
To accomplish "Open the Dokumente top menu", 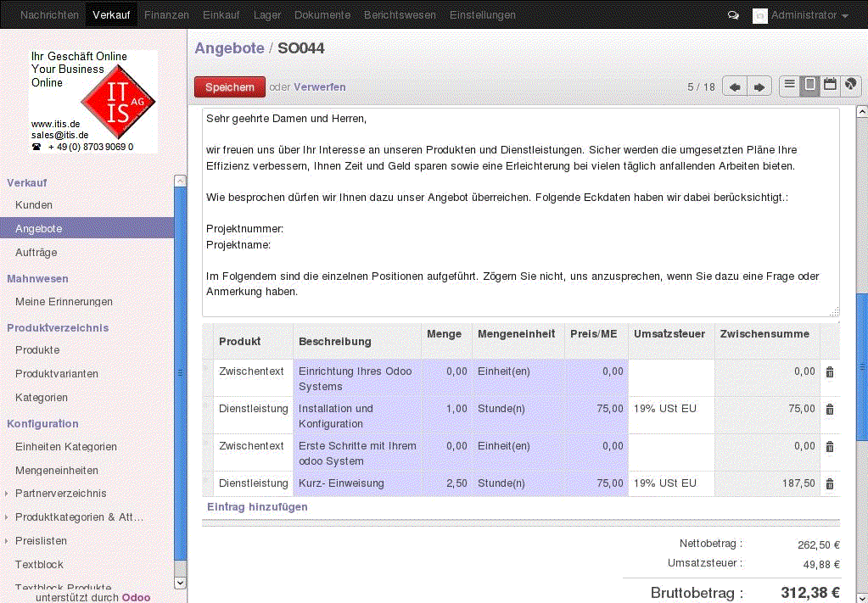I will pos(322,15).
